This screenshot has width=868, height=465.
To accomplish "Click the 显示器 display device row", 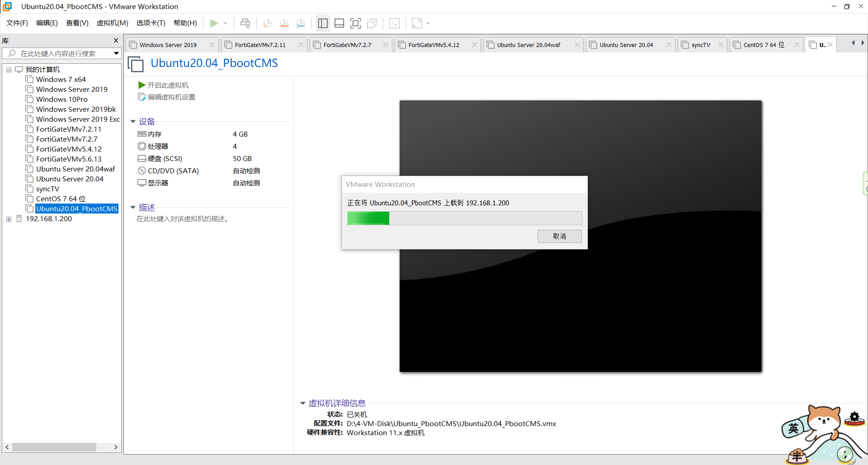I will pos(212,183).
